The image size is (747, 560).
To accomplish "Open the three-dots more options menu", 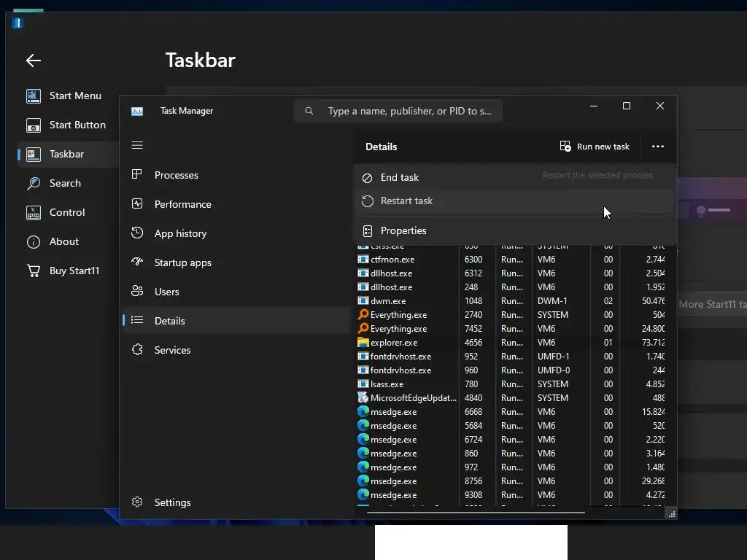I will 658,147.
